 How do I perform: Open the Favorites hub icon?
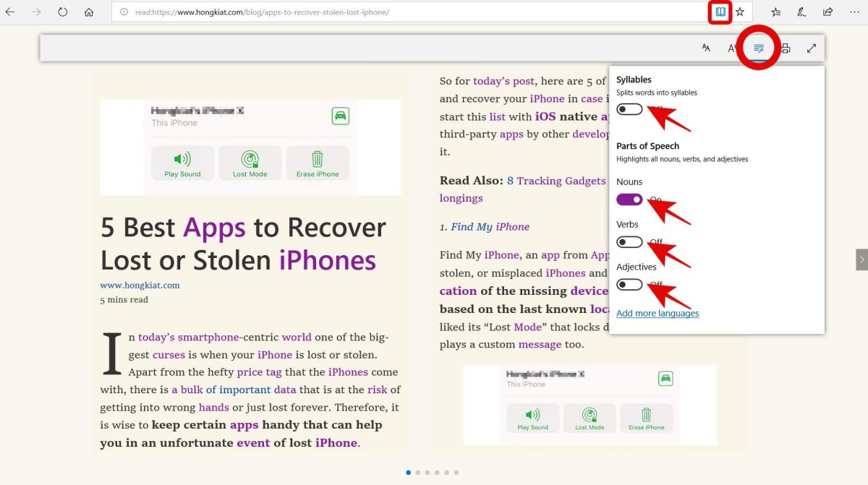pos(775,12)
